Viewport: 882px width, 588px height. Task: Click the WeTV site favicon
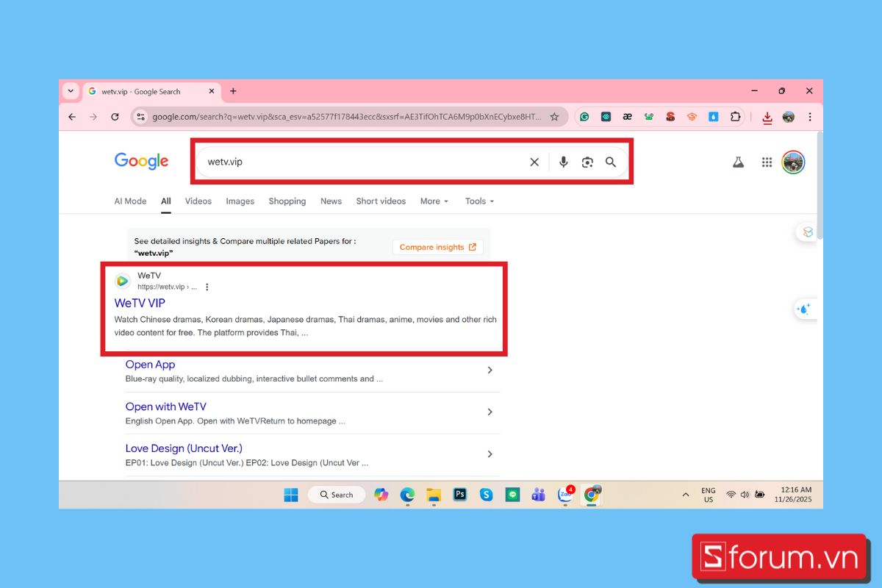pyautogui.click(x=123, y=281)
